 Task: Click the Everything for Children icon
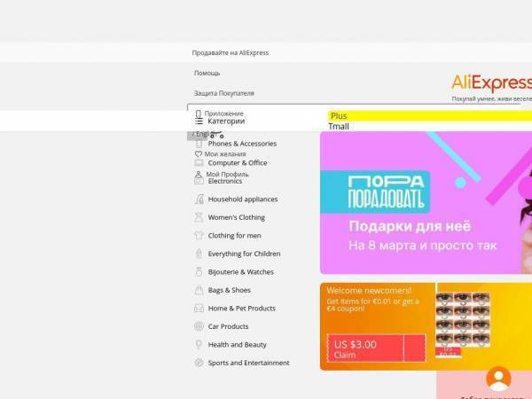tap(199, 254)
